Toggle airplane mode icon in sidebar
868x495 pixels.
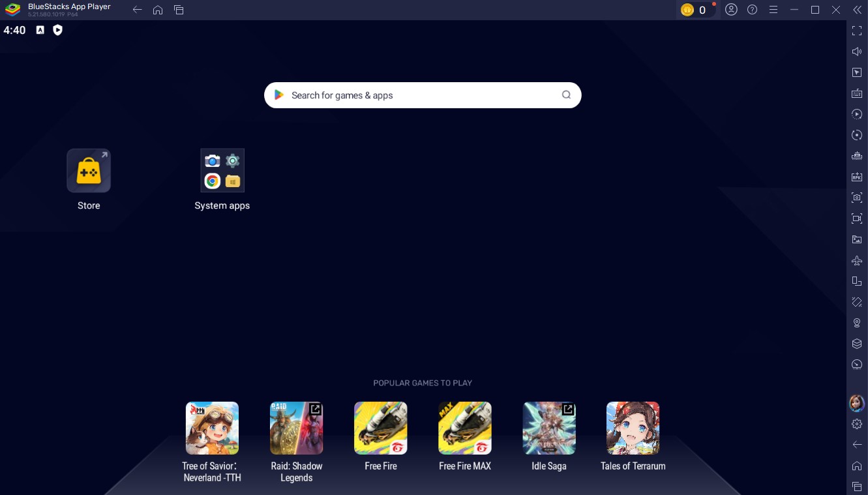coord(857,260)
